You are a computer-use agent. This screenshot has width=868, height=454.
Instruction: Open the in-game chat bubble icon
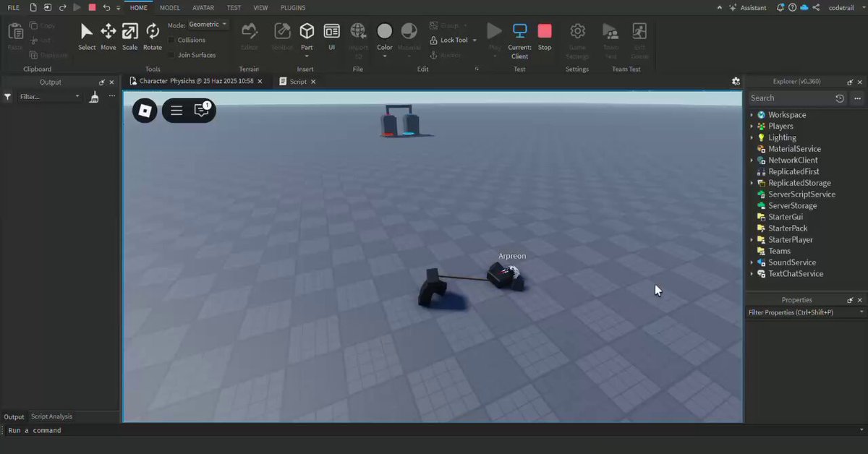point(201,110)
